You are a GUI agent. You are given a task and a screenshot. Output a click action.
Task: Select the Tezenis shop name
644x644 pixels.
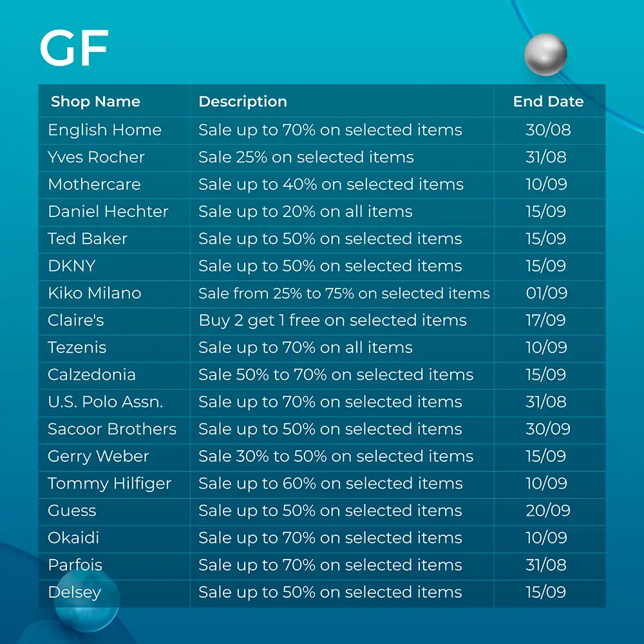[x=77, y=348]
